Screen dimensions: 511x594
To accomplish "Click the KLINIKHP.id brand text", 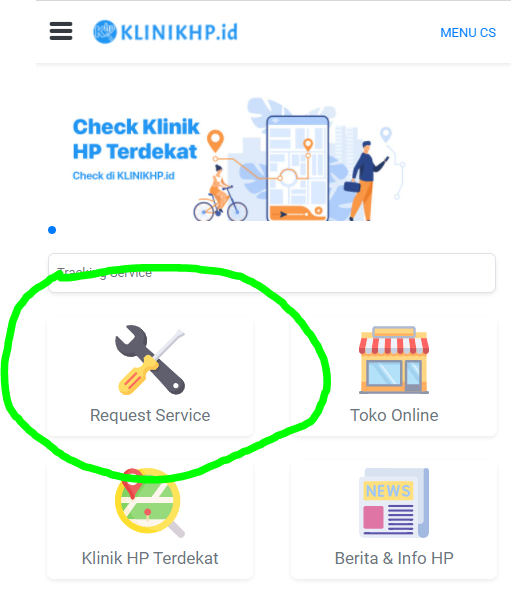I will tap(179, 32).
